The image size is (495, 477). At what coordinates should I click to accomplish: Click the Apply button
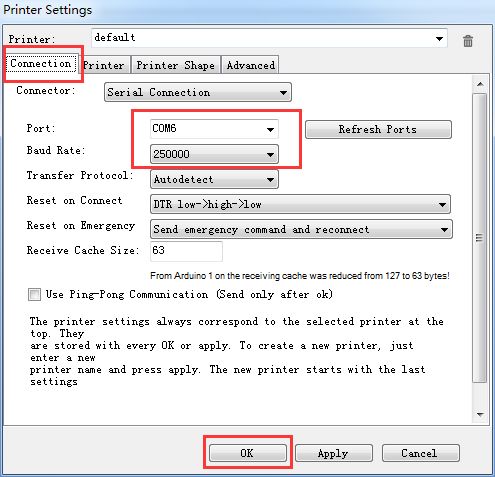[334, 453]
